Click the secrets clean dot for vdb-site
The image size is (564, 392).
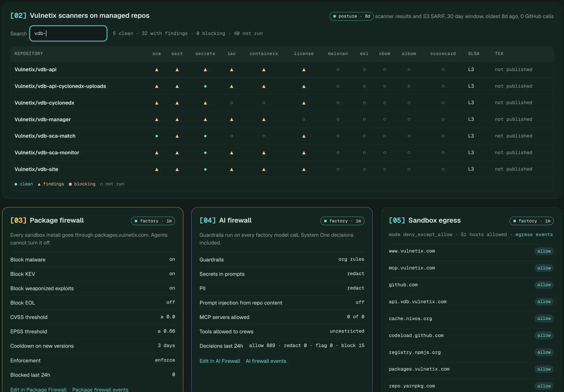click(205, 169)
